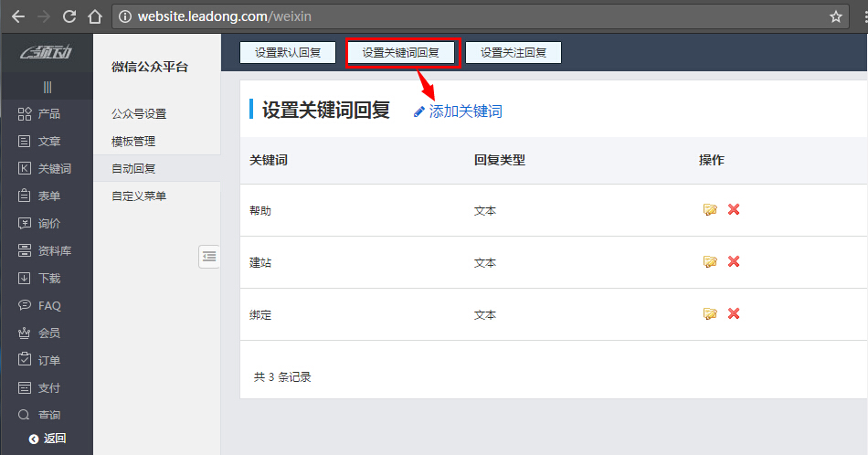Select the 设置关键词回复 tab
Image resolution: width=868 pixels, height=455 pixels.
pyautogui.click(x=401, y=53)
